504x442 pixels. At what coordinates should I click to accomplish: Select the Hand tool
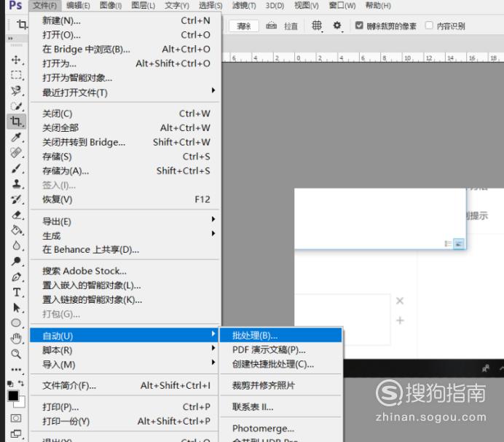pos(16,339)
